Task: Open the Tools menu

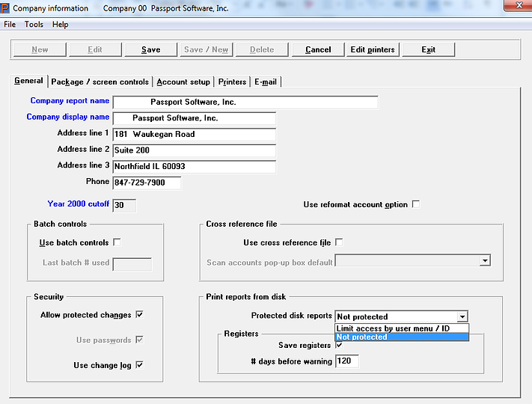Action: click(x=34, y=25)
